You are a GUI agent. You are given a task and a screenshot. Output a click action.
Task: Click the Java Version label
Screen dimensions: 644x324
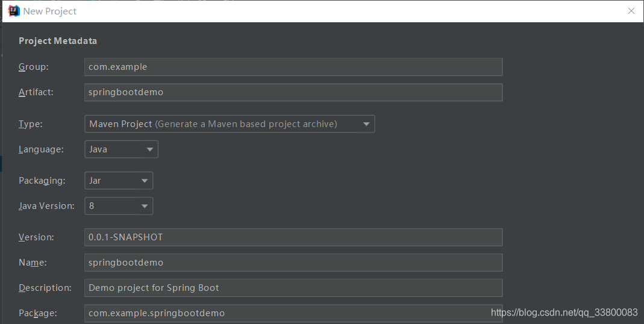point(46,206)
